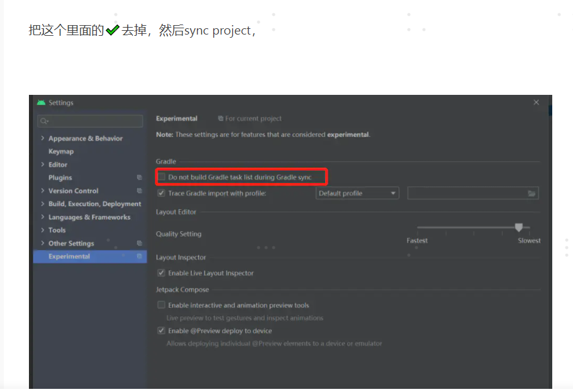The image size is (573, 392).
Task: Click the Quality Setting slider handle
Action: (518, 227)
